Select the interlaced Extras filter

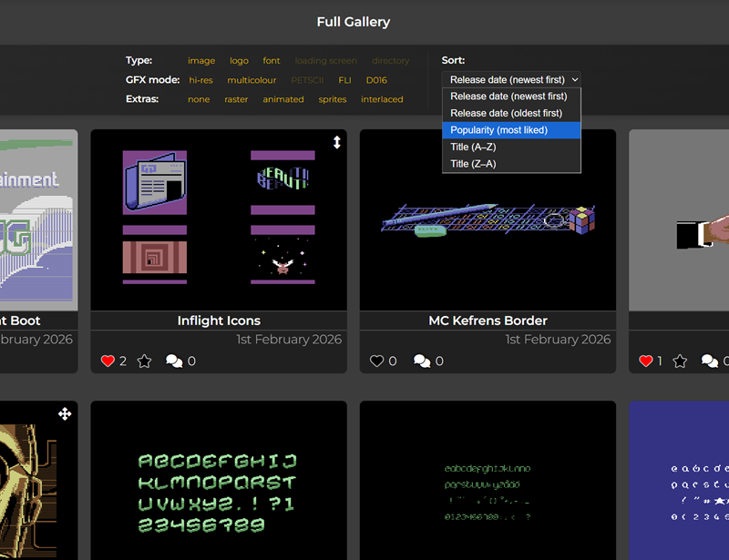tap(382, 99)
